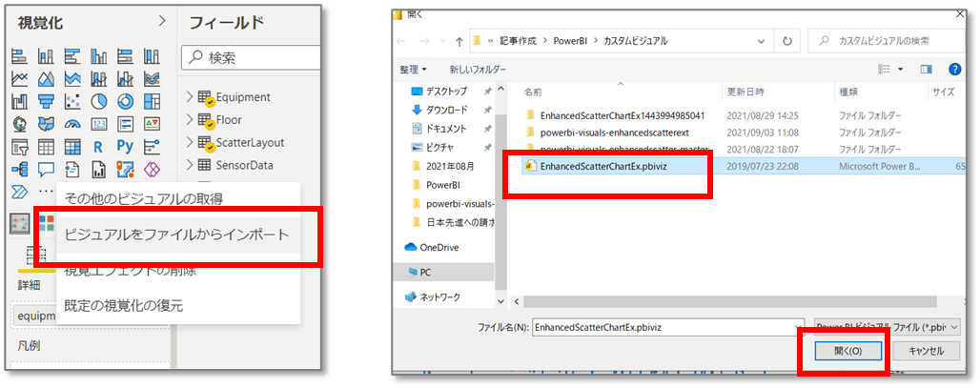980x388 pixels.
Task: Toggle the preview pane button
Action: point(927,69)
